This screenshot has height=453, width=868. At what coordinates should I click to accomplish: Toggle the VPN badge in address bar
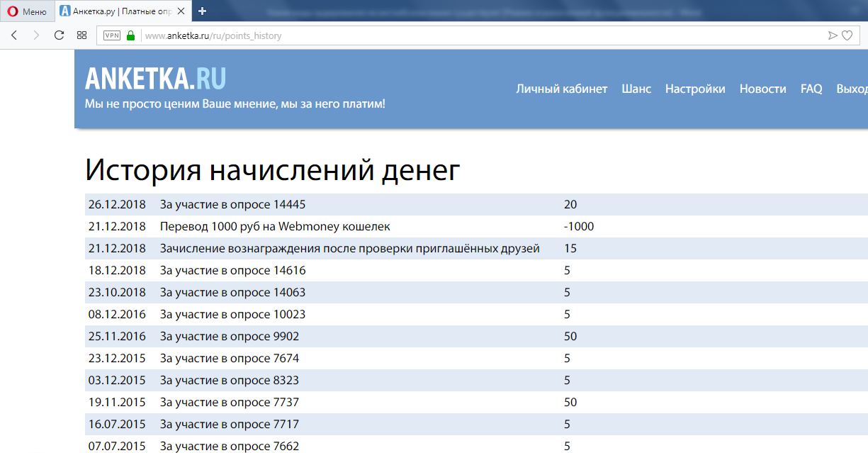(x=112, y=35)
